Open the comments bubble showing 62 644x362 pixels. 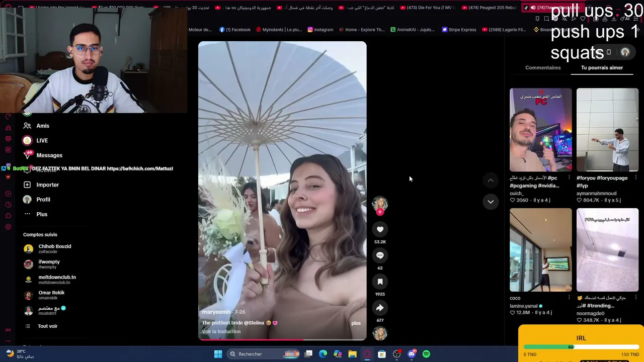(x=380, y=255)
